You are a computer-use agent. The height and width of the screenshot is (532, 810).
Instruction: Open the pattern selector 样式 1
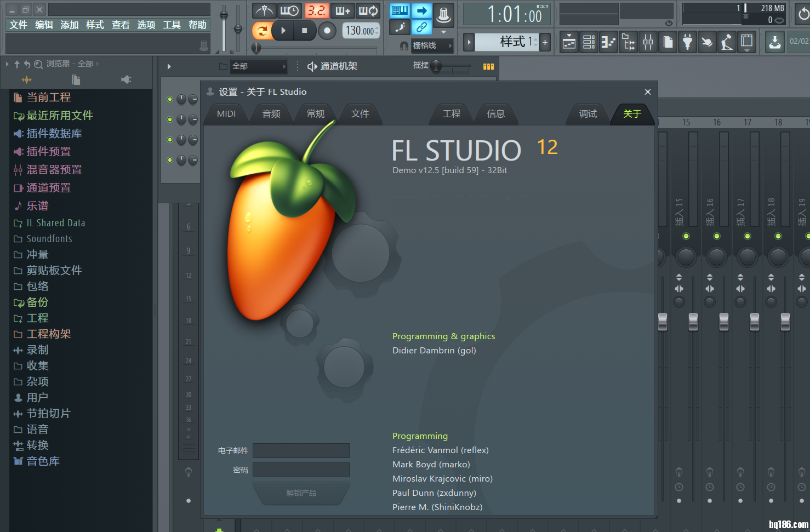(507, 42)
